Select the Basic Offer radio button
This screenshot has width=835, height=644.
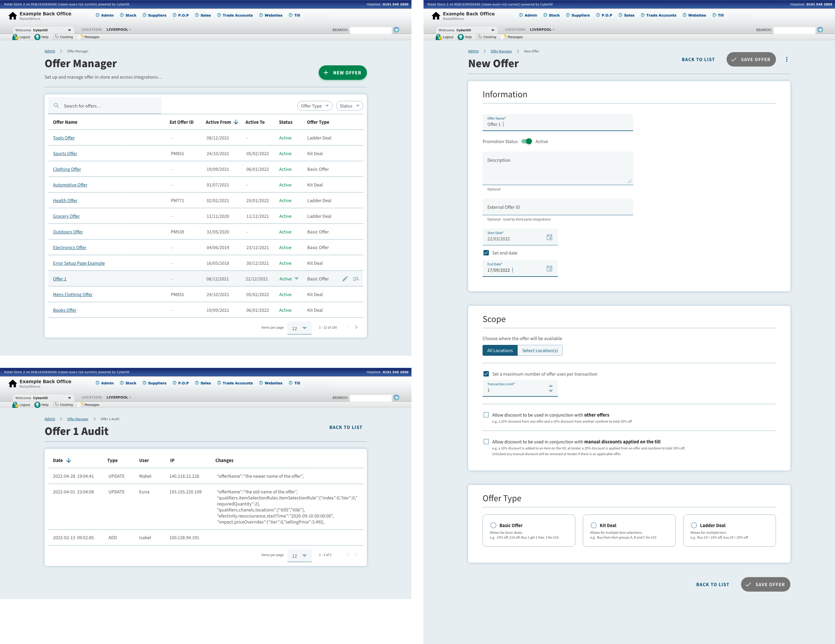(x=493, y=525)
